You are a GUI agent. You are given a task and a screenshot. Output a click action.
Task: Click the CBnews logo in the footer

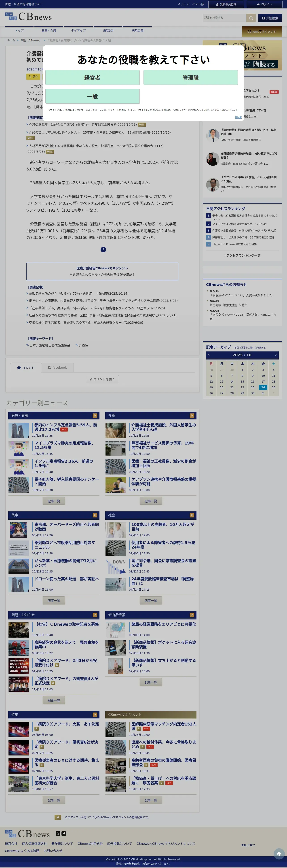click(x=27, y=834)
